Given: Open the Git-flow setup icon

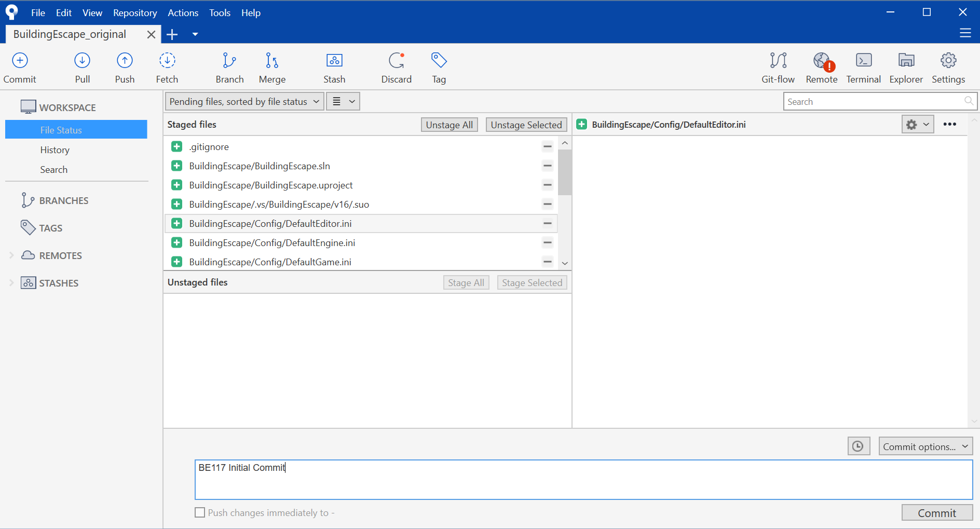Looking at the screenshot, I should click(x=778, y=66).
